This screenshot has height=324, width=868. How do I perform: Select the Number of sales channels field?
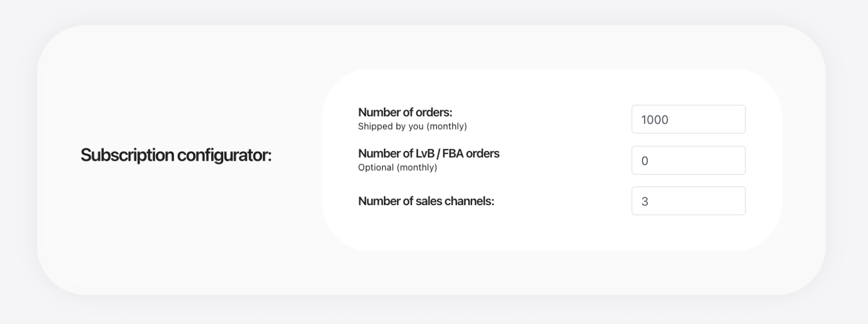[x=688, y=201]
